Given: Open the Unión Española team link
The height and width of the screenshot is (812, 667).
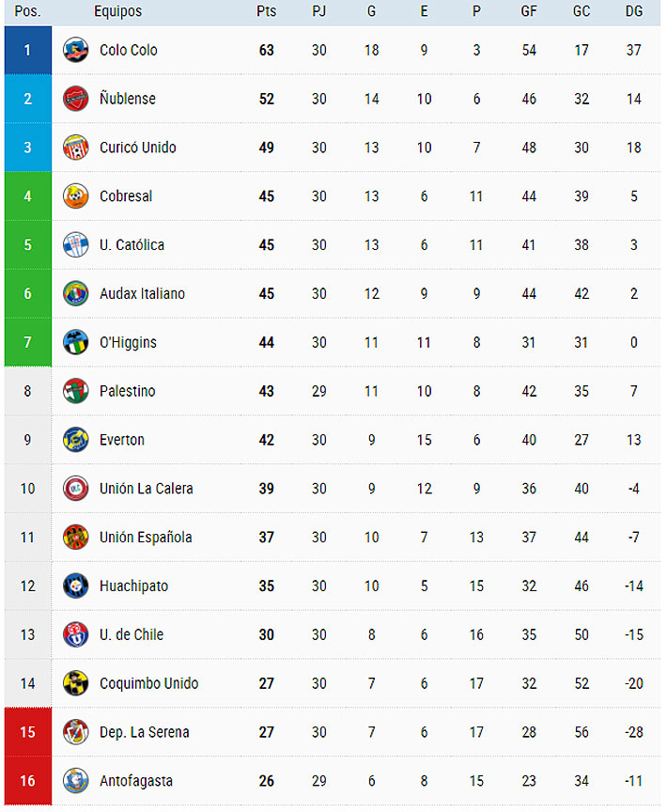Looking at the screenshot, I should coord(146,538).
